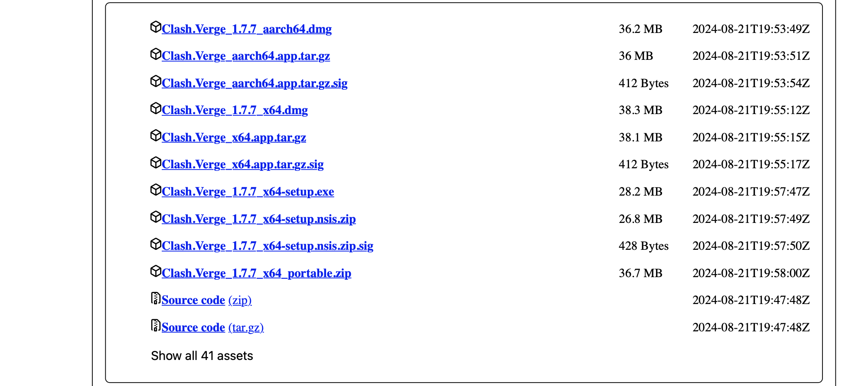
Task: Select 412 Bytes for aarch64 sig file
Action: (643, 83)
